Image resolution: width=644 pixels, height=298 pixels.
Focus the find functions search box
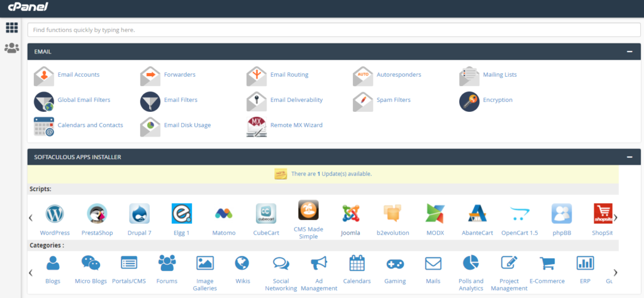point(334,30)
